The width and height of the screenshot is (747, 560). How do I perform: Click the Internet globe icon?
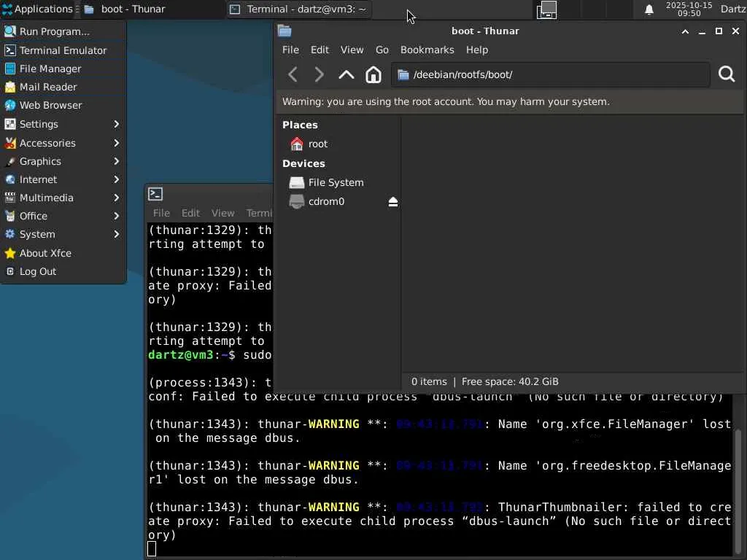[10, 179]
